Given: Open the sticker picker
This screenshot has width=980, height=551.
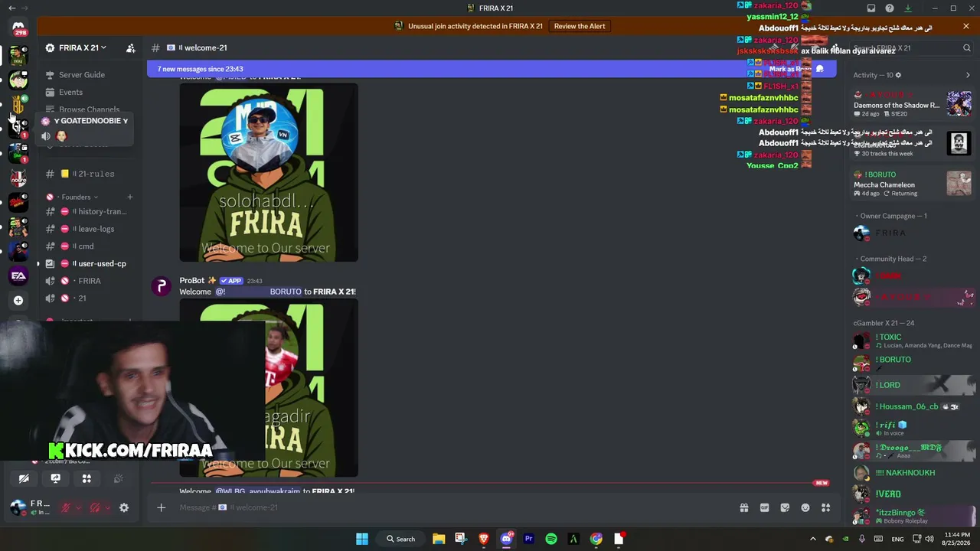Looking at the screenshot, I should click(785, 507).
